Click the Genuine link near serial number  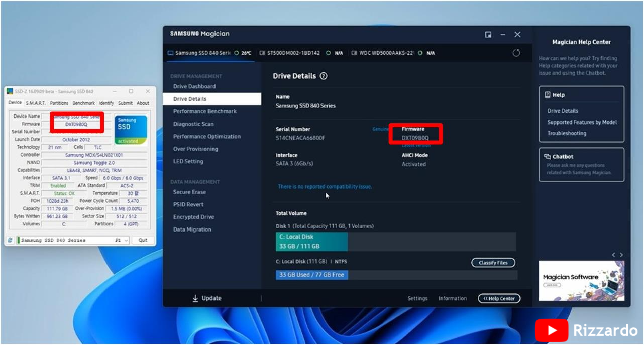(380, 129)
